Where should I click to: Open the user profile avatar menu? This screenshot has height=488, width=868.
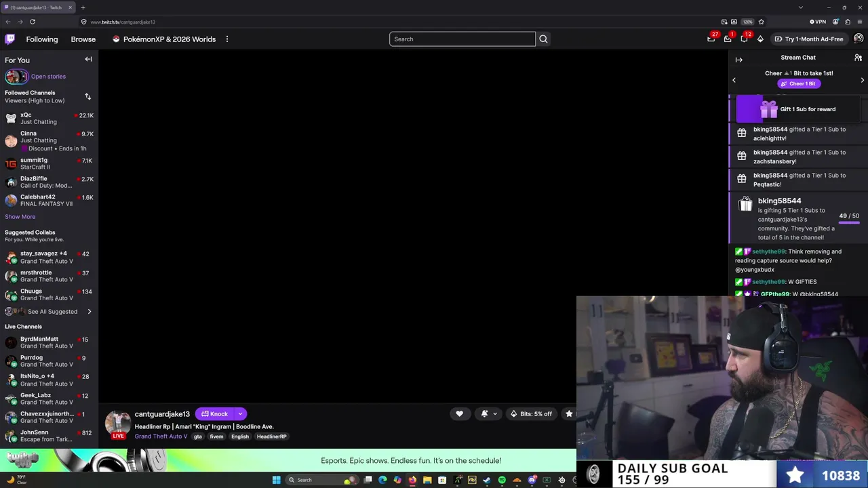(859, 39)
